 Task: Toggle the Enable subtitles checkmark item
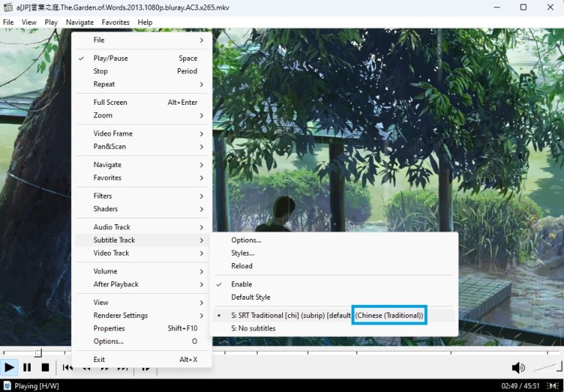(x=333, y=284)
